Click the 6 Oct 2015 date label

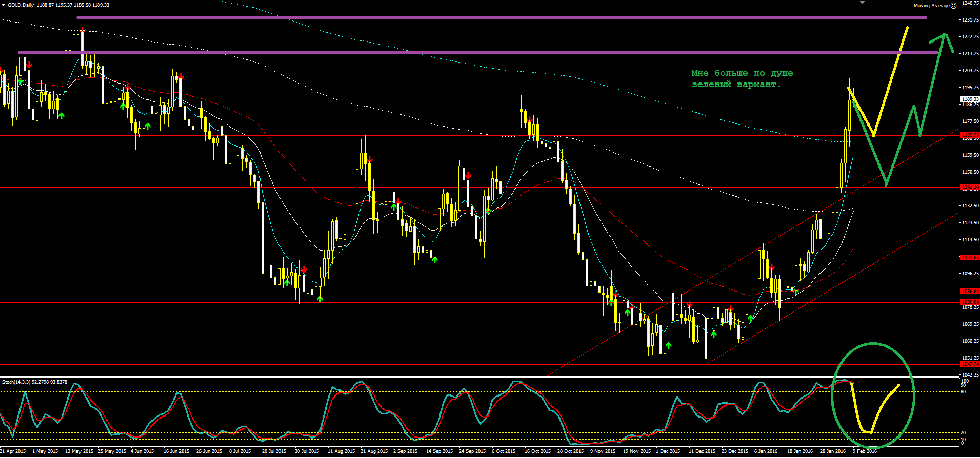point(504,451)
